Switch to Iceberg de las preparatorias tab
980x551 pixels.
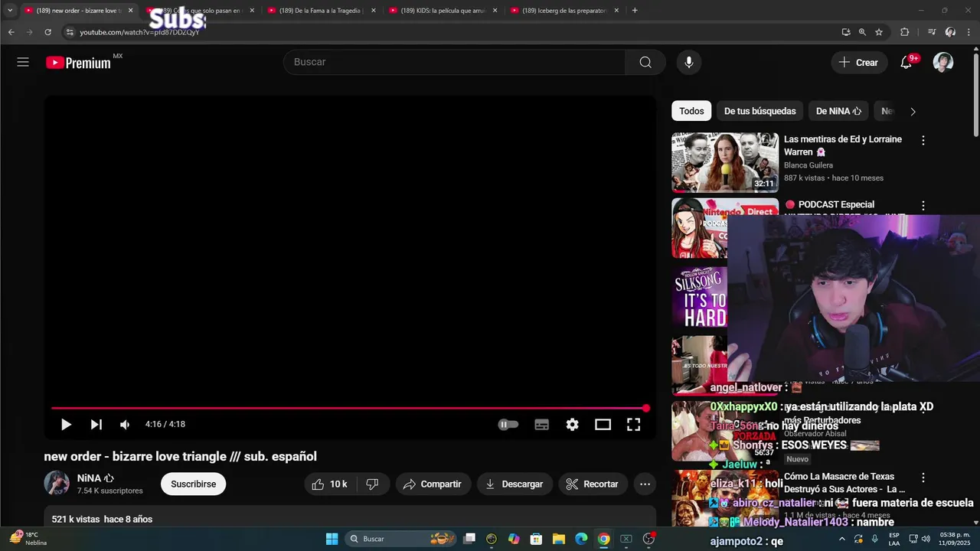pos(564,11)
